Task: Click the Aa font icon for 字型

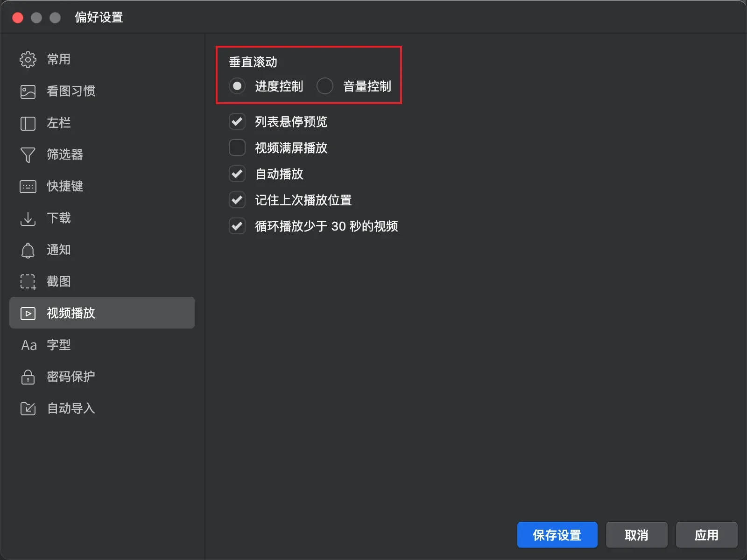Action: pyautogui.click(x=29, y=345)
